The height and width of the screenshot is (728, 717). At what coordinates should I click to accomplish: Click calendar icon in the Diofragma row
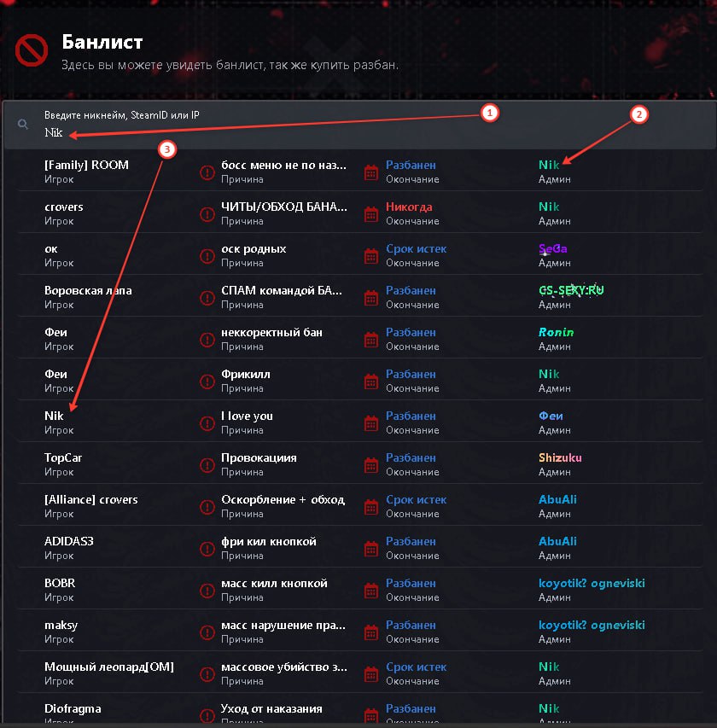(x=371, y=715)
